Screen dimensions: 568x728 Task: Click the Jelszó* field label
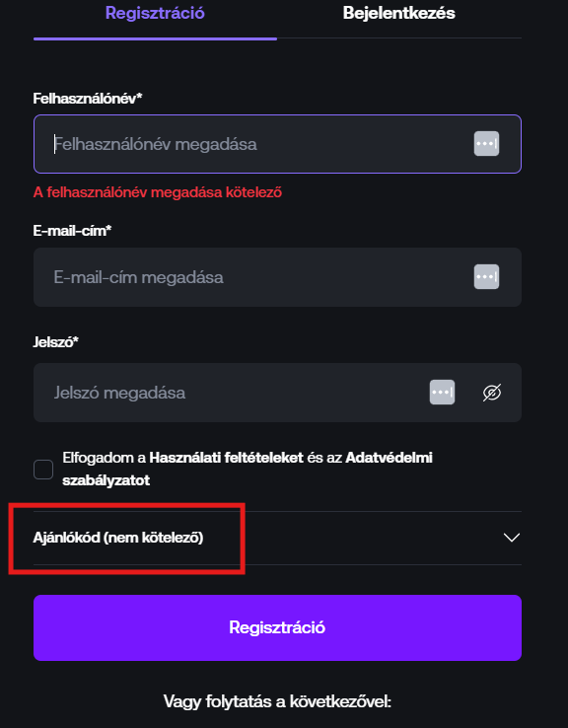click(55, 342)
